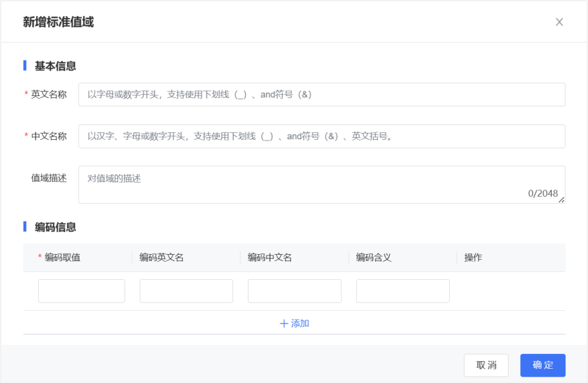Select the 编码含义 input in the table row
Screen dimensions: 588x383
coord(403,291)
